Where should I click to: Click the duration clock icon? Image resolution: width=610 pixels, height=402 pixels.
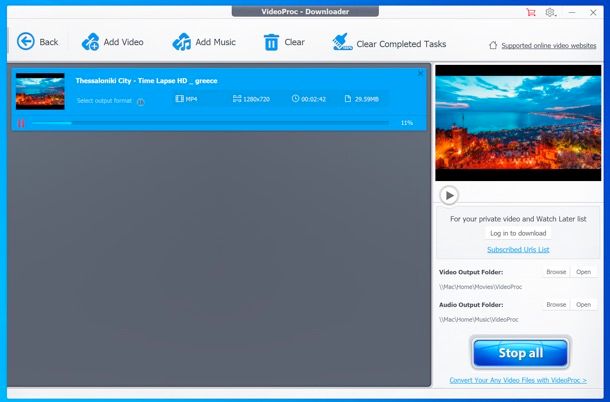click(295, 99)
